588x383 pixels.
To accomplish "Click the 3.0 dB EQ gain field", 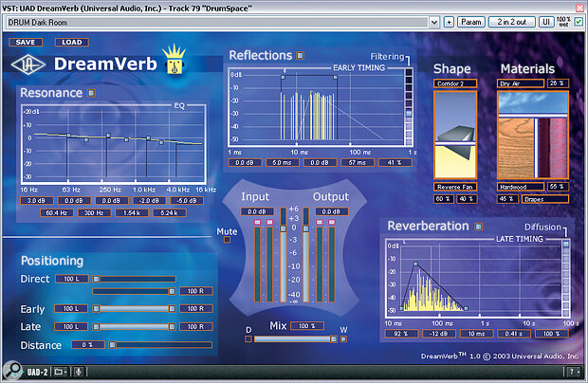I will point(36,200).
